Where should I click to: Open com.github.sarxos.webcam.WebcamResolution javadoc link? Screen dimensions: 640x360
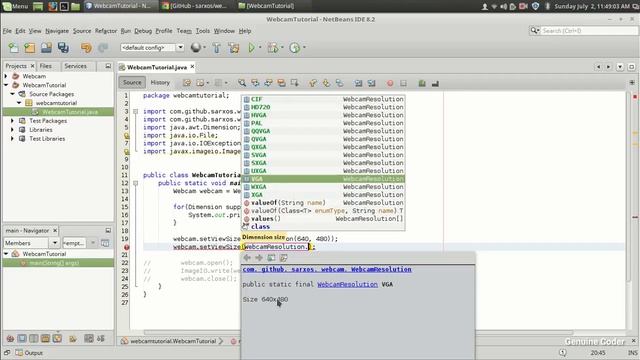[x=327, y=269]
